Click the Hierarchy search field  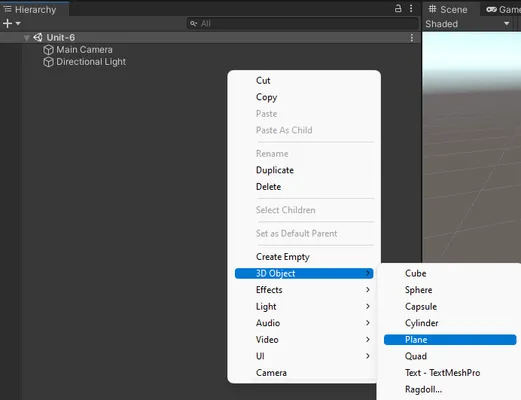pos(302,23)
